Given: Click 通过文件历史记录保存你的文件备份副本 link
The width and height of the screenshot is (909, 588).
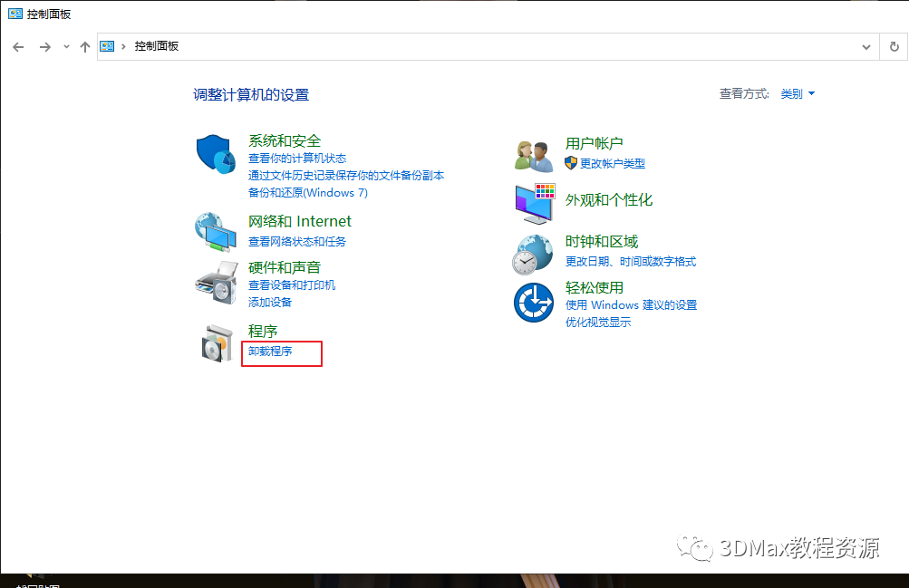Looking at the screenshot, I should (x=346, y=176).
